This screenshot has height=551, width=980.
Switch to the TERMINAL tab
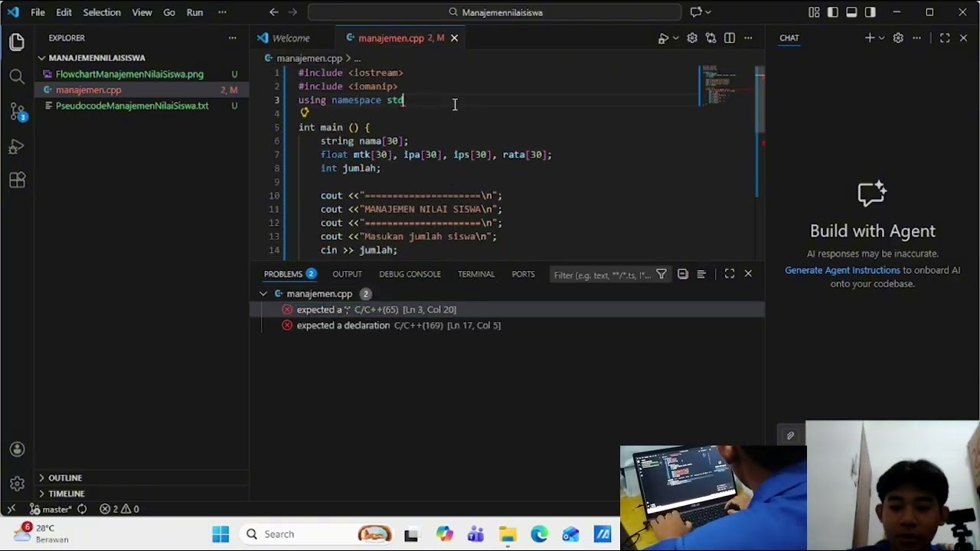click(476, 274)
